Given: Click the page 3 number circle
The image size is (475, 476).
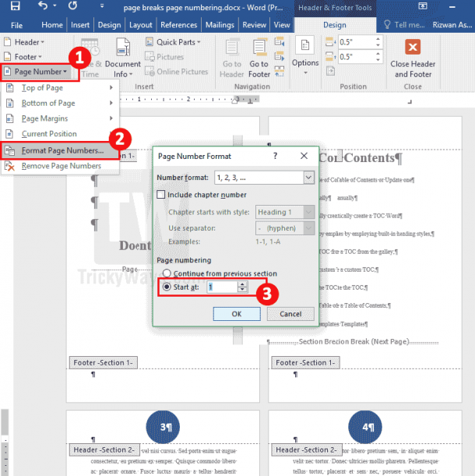Looking at the screenshot, I should tap(163, 427).
